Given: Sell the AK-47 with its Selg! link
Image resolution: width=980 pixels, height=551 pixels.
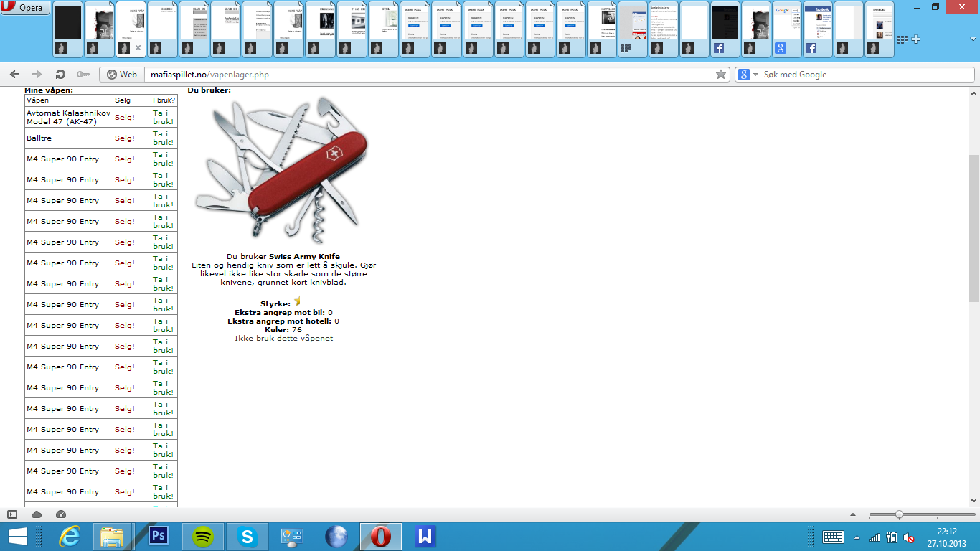Looking at the screenshot, I should tap(125, 117).
